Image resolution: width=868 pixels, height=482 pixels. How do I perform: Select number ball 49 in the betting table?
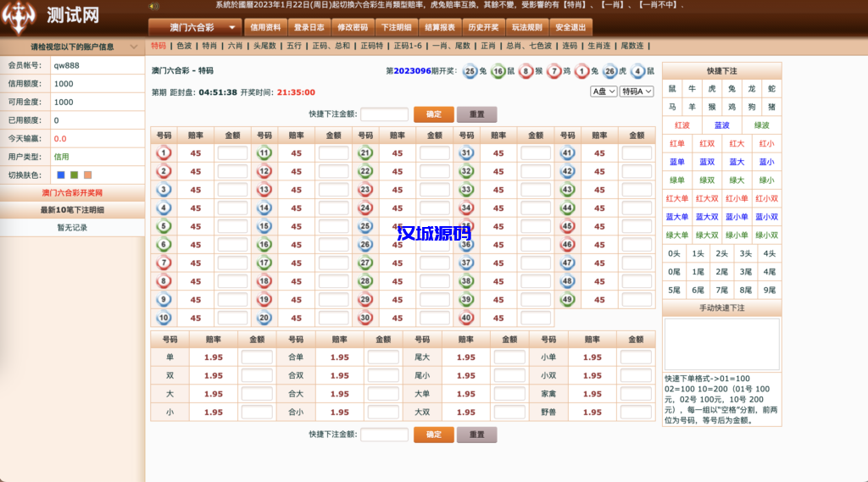567,300
